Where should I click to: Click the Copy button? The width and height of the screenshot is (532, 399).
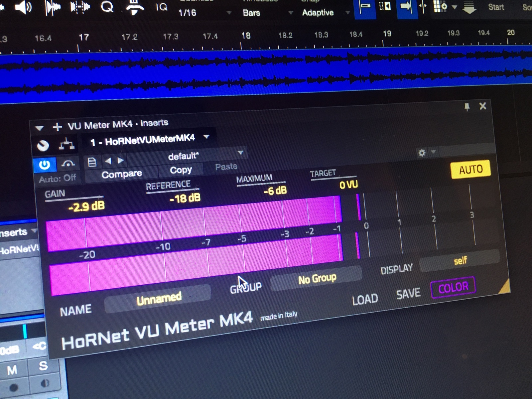click(181, 170)
